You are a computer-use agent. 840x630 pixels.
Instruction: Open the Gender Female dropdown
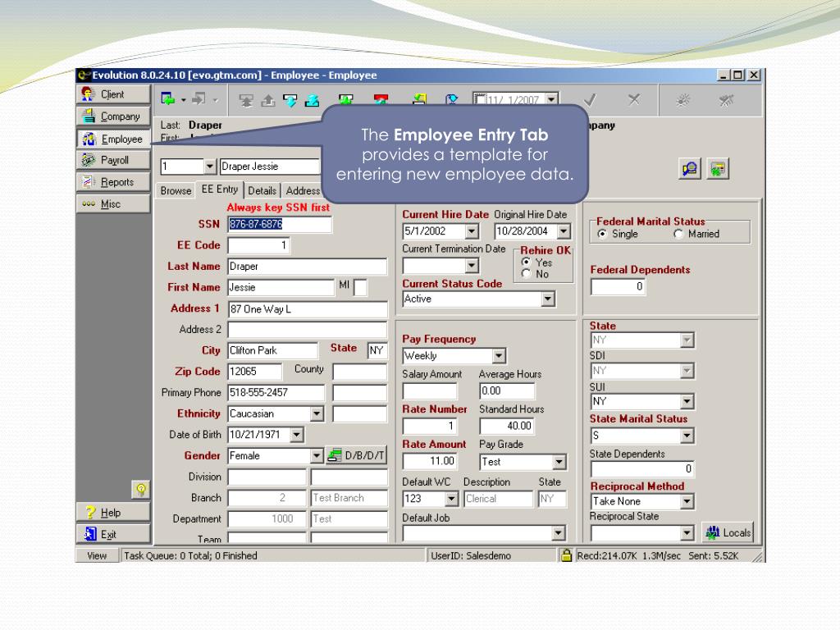(317, 456)
